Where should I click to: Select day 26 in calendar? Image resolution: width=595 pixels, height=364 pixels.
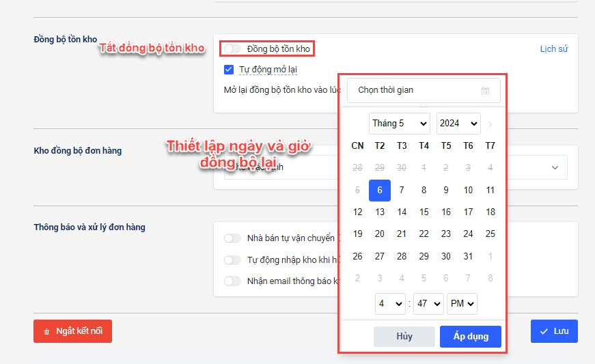coord(357,257)
